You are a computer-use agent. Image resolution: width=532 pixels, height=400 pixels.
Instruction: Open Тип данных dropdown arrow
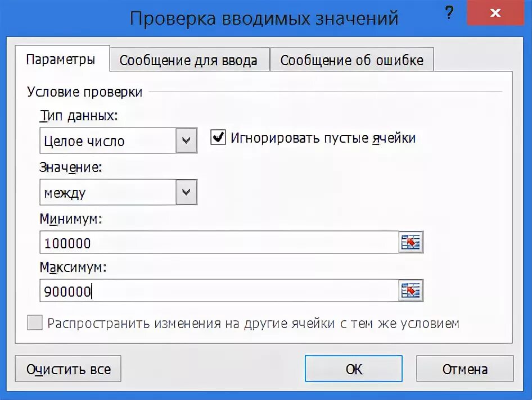(x=187, y=140)
